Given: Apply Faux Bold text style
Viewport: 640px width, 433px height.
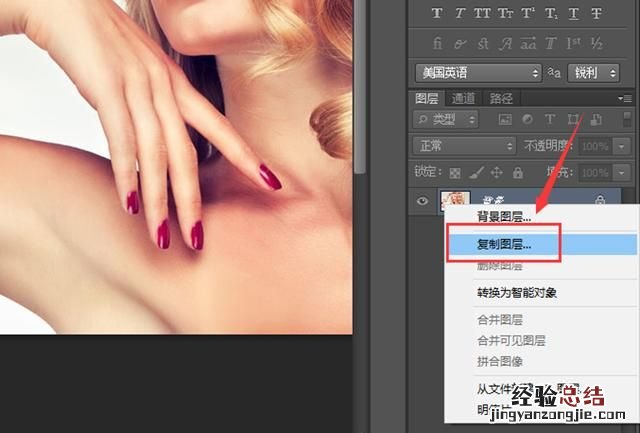Looking at the screenshot, I should 437,13.
